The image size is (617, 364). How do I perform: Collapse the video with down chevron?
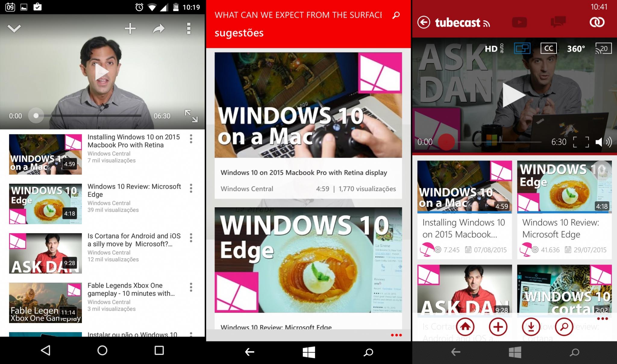14,29
